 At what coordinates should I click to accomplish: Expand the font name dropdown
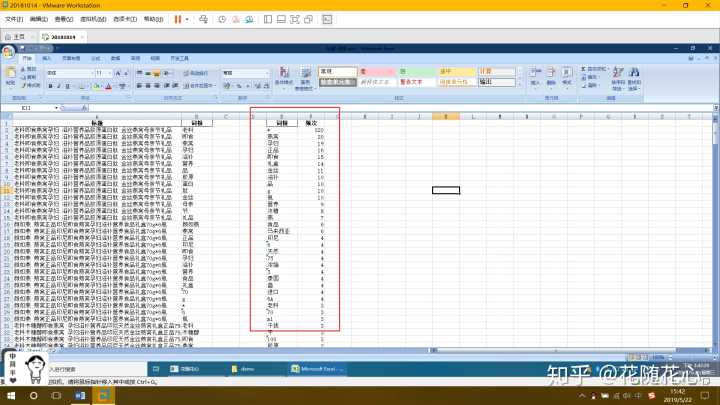[x=90, y=73]
